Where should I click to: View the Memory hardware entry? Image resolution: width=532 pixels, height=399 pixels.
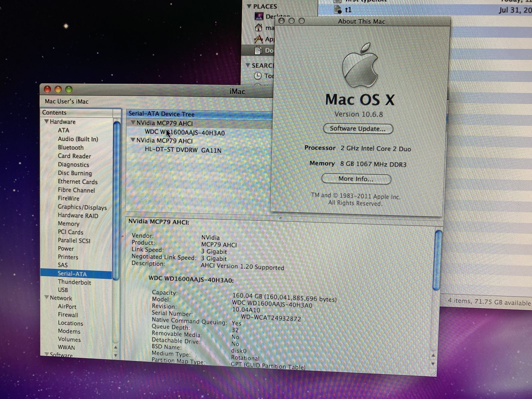[x=68, y=224]
